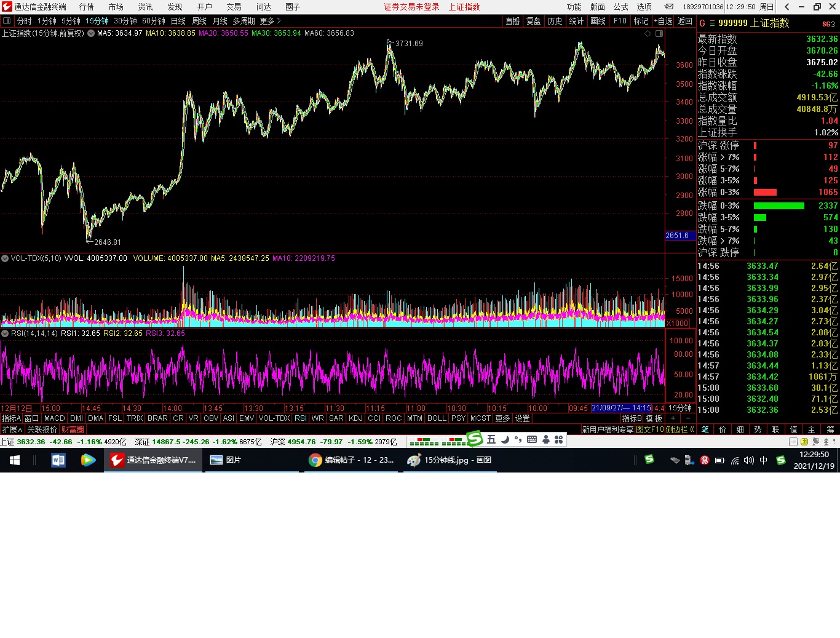Viewport: 840px width, 638px height.
Task: Add to watchlist with +自选
Action: (664, 21)
